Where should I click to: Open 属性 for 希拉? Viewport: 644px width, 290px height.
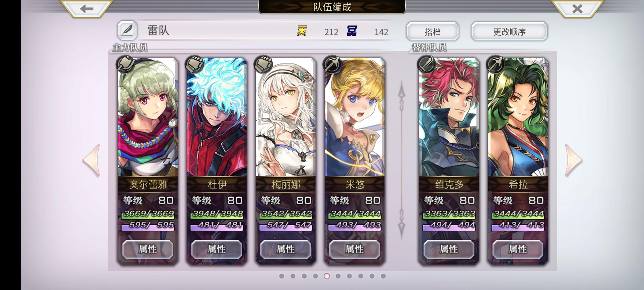[518, 249]
